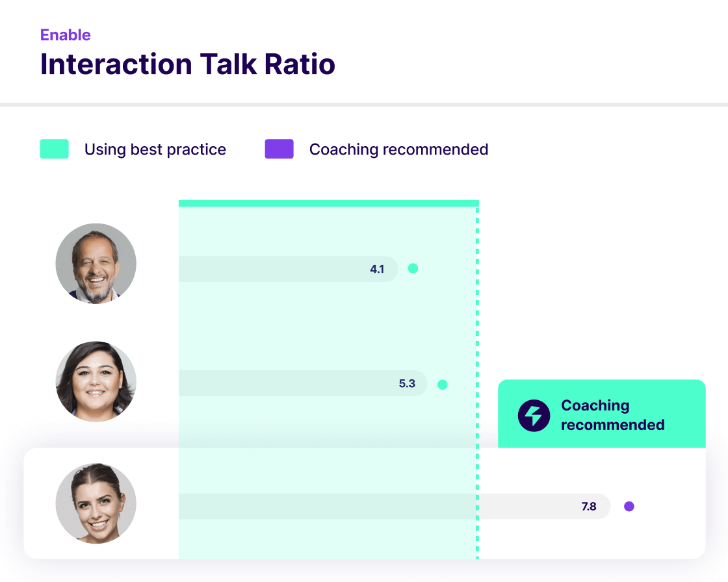
Task: Select the Coaching recommended legend label
Action: [399, 149]
